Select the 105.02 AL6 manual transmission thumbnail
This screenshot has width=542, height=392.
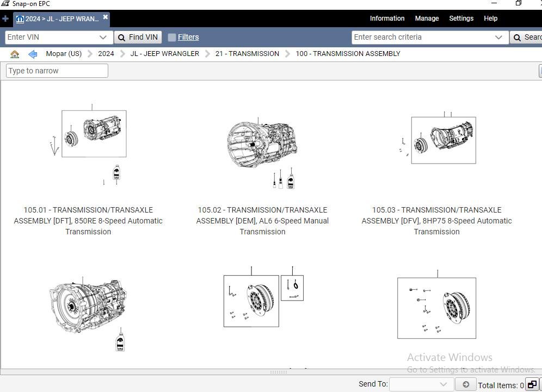pyautogui.click(x=262, y=144)
